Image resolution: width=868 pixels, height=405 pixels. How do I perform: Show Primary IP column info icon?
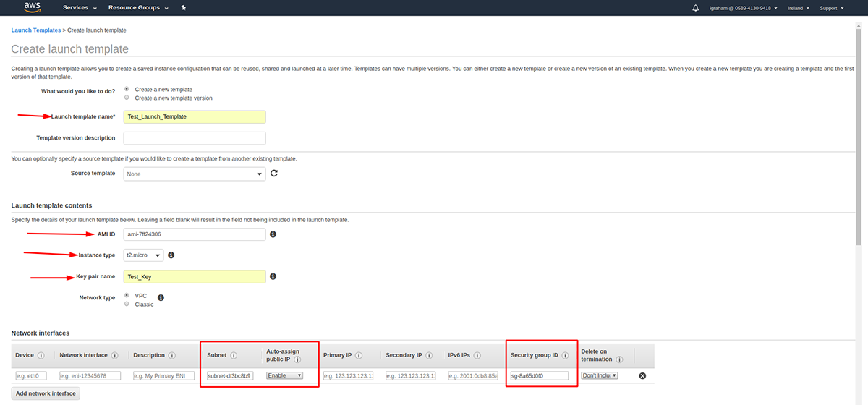click(x=359, y=355)
